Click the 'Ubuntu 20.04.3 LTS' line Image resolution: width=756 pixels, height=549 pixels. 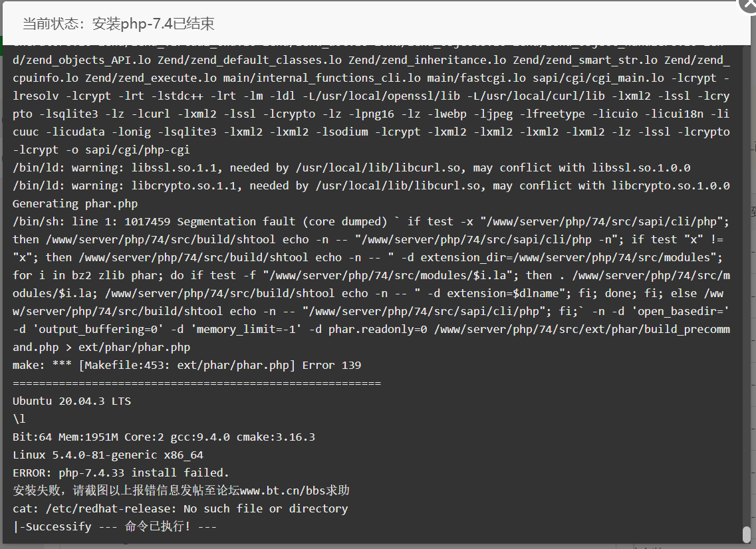pyautogui.click(x=72, y=401)
